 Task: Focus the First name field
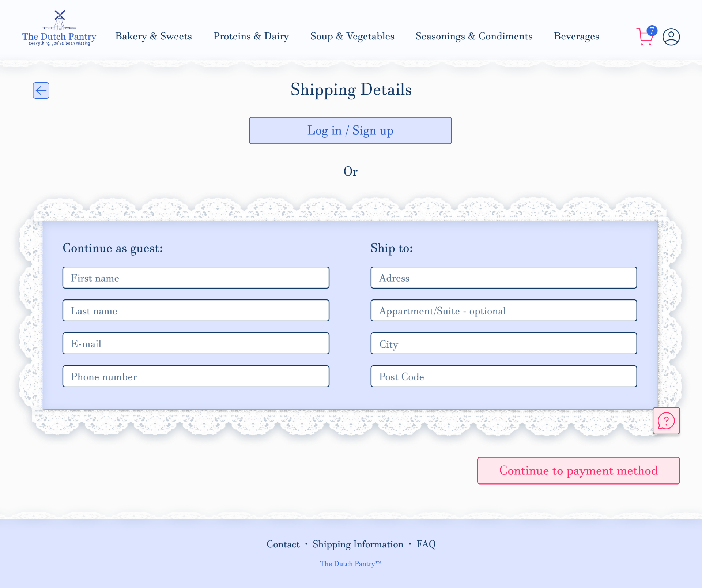click(x=196, y=278)
